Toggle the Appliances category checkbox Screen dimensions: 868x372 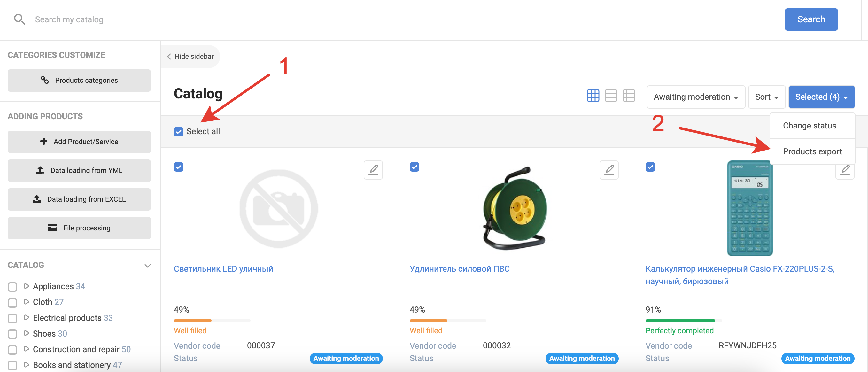pyautogui.click(x=12, y=287)
